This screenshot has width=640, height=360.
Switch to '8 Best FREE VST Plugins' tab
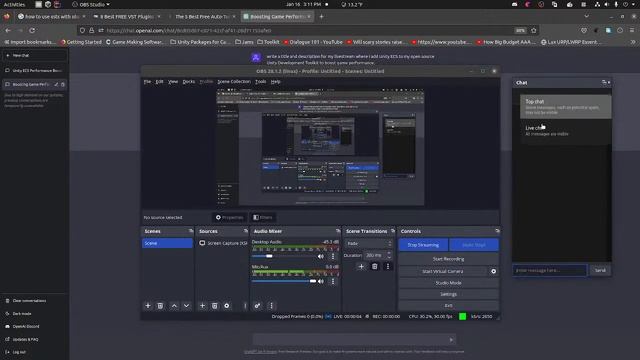(x=127, y=17)
